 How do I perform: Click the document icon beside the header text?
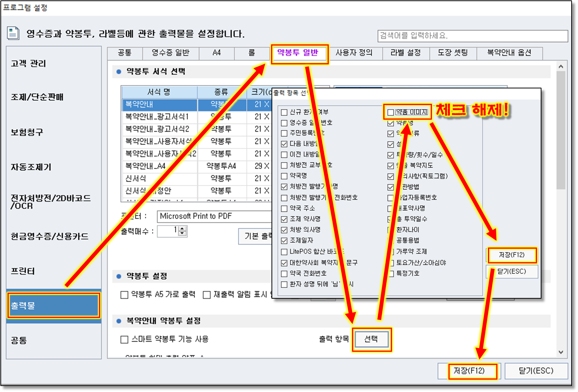pos(13,33)
